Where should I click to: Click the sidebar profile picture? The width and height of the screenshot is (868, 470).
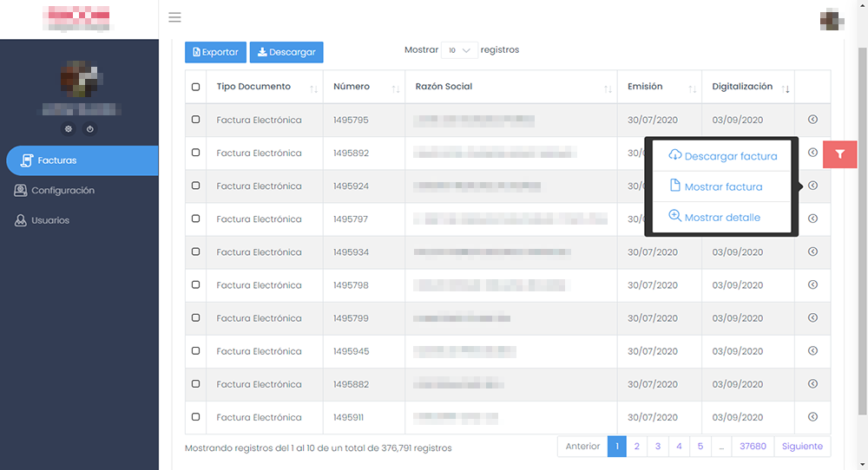coord(79,79)
